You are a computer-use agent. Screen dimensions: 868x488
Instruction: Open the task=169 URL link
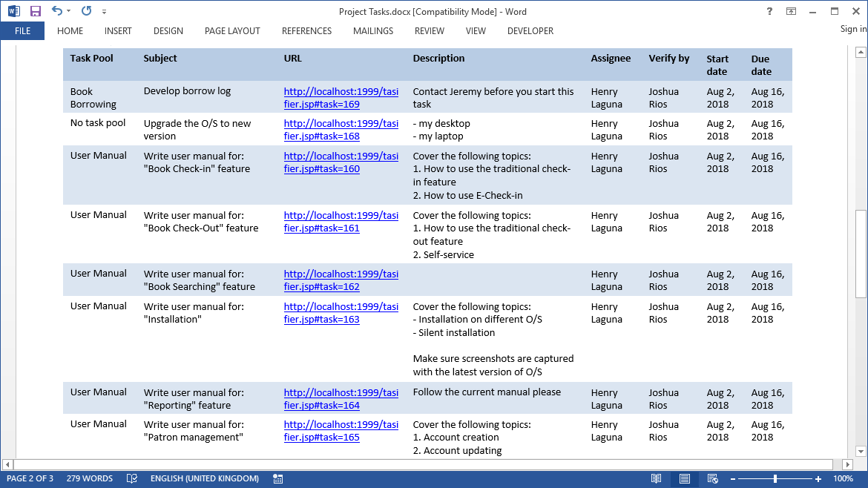(341, 98)
